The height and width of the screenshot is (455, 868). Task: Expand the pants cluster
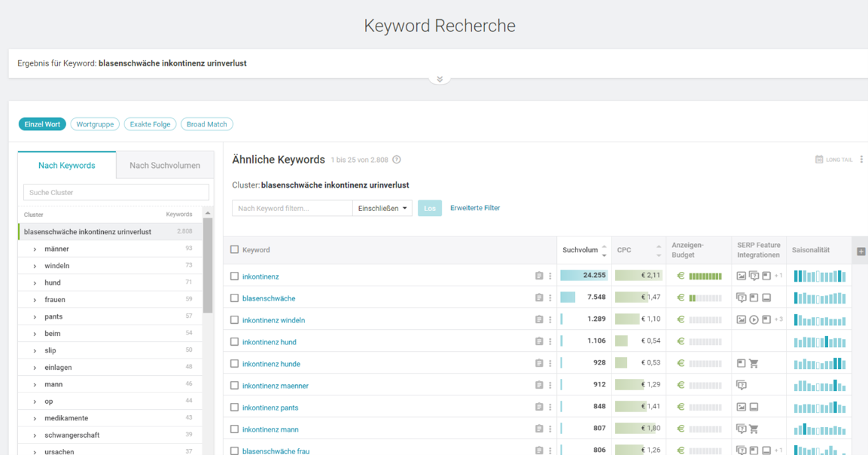point(35,317)
